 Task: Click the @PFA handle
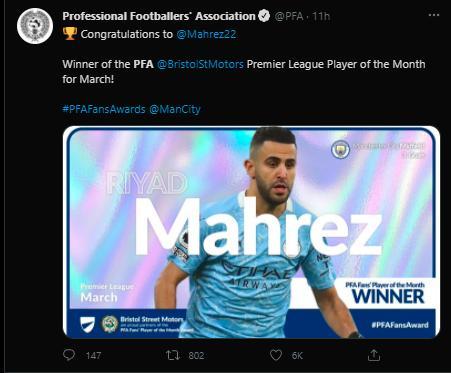[x=289, y=16]
